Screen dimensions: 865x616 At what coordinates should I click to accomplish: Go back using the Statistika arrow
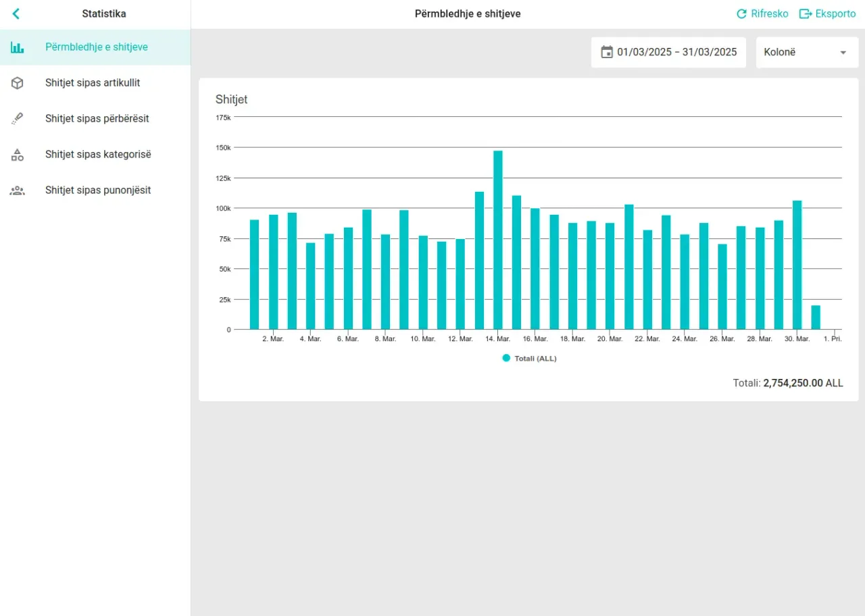click(x=16, y=14)
